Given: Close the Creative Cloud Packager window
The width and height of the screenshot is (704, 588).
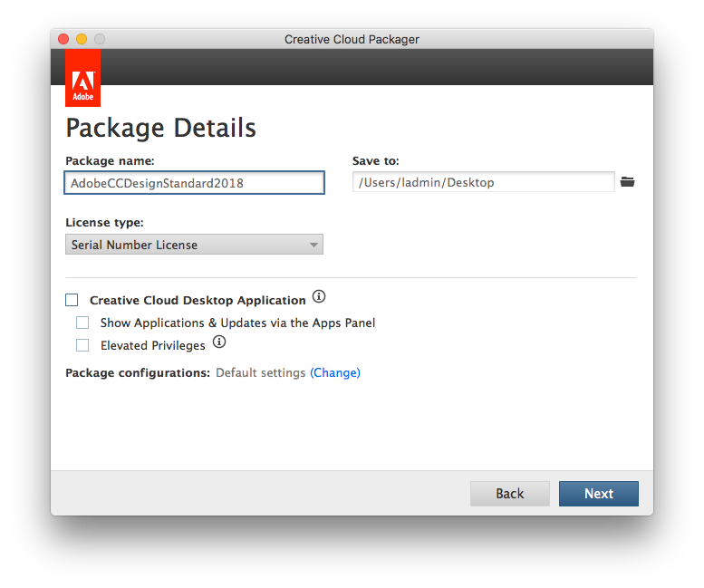Looking at the screenshot, I should (x=63, y=39).
